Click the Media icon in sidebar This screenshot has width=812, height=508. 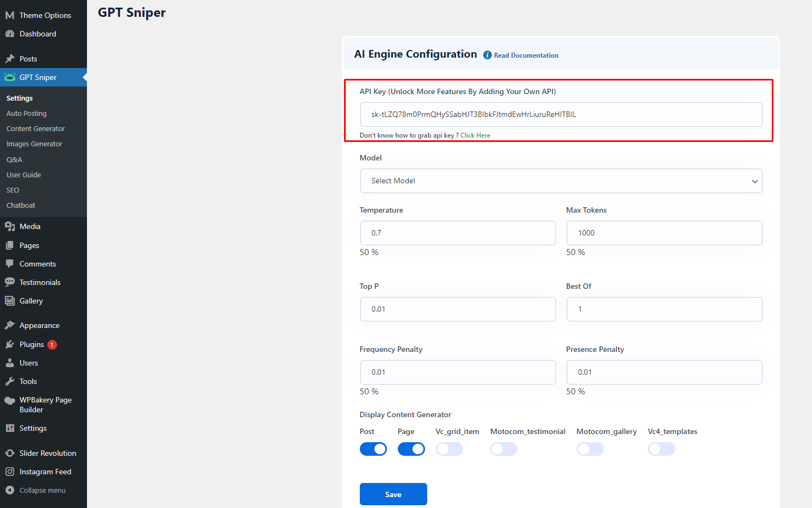coord(10,226)
